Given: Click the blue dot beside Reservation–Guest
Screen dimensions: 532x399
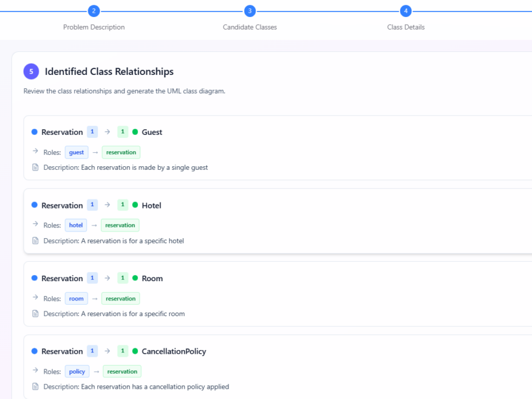Looking at the screenshot, I should (x=34, y=132).
